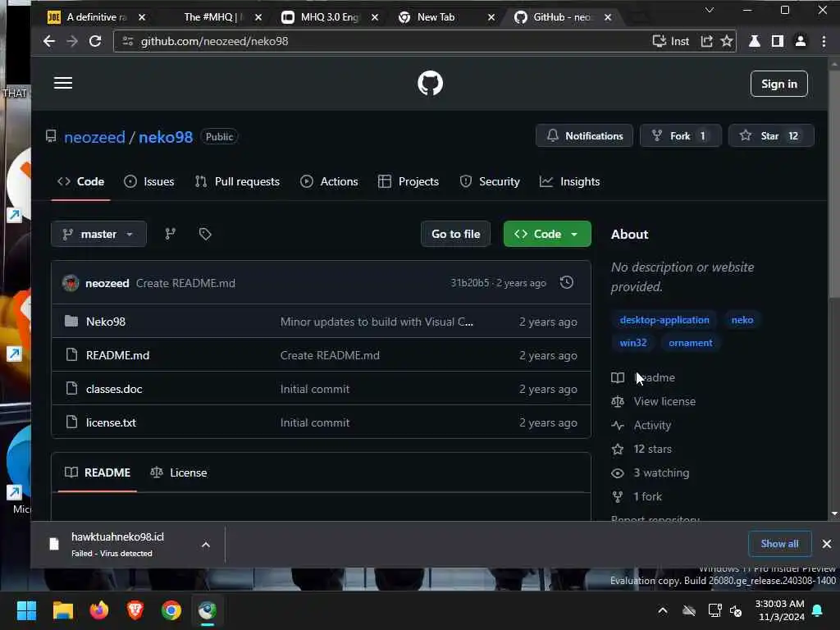Screen dimensions: 840x630
Task: Show hidden system tray icons
Action: point(663,610)
